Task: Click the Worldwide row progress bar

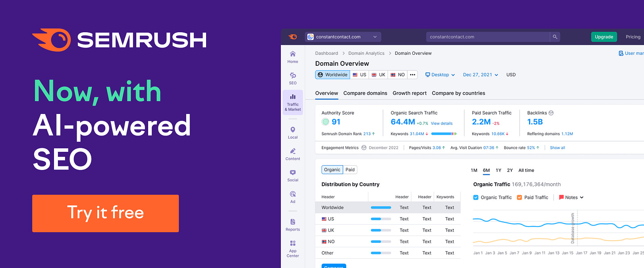Action: [x=381, y=208]
